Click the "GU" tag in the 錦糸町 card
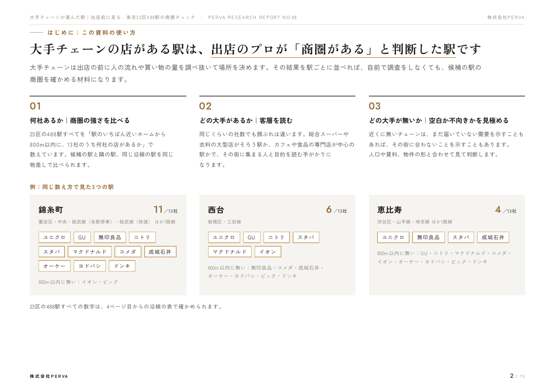The width and height of the screenshot is (555, 392). (x=82, y=237)
